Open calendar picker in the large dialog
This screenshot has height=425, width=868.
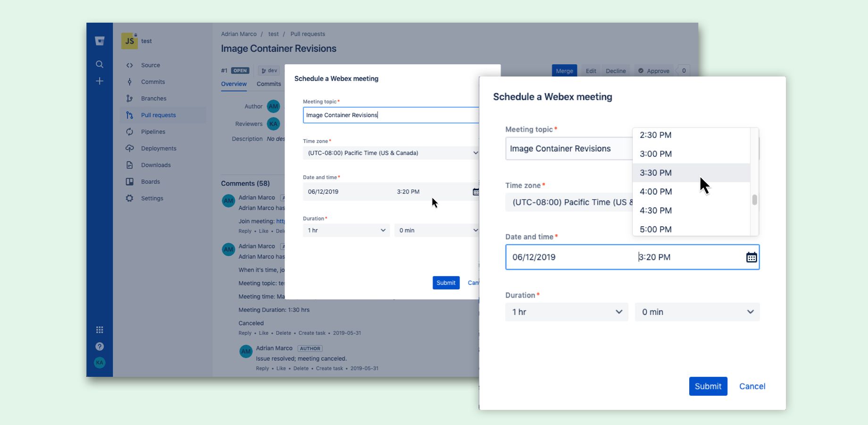coord(751,257)
